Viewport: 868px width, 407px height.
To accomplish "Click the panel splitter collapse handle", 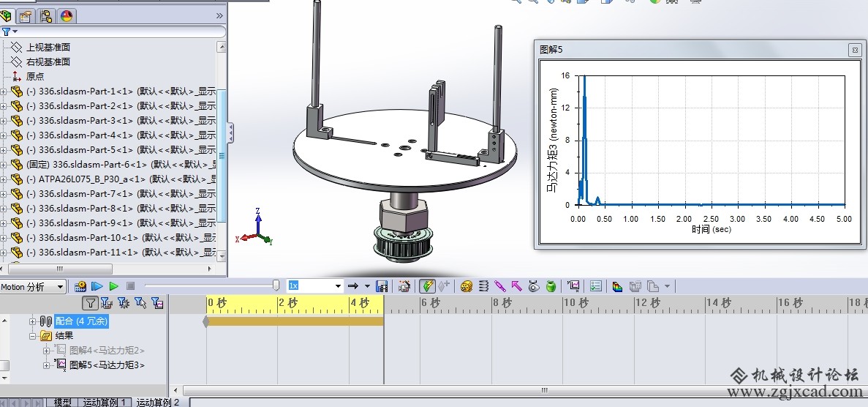I will pyautogui.click(x=230, y=133).
